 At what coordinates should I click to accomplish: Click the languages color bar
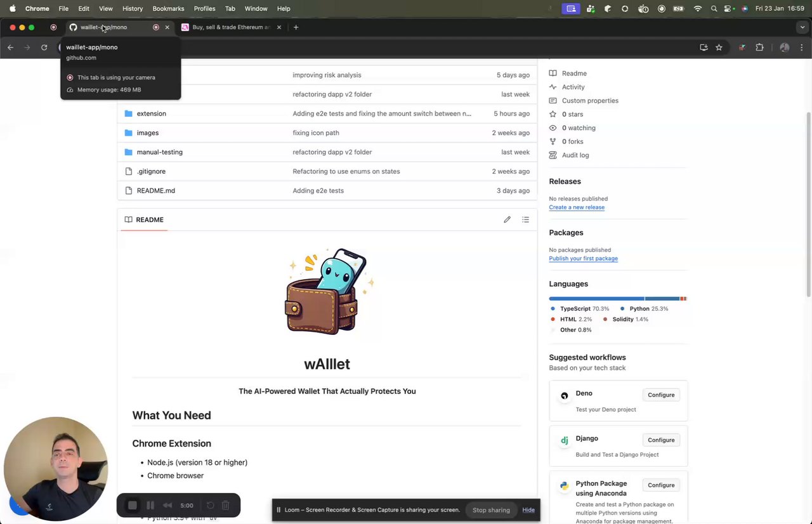point(618,298)
